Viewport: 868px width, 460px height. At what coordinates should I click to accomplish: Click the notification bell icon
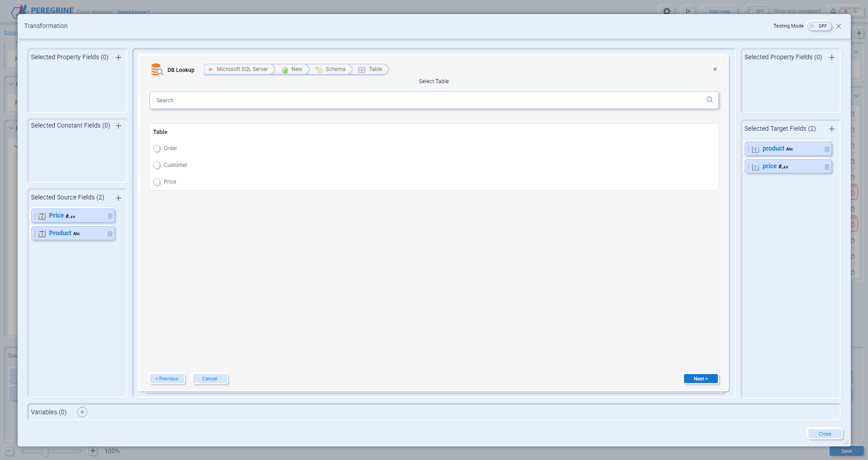(x=833, y=11)
